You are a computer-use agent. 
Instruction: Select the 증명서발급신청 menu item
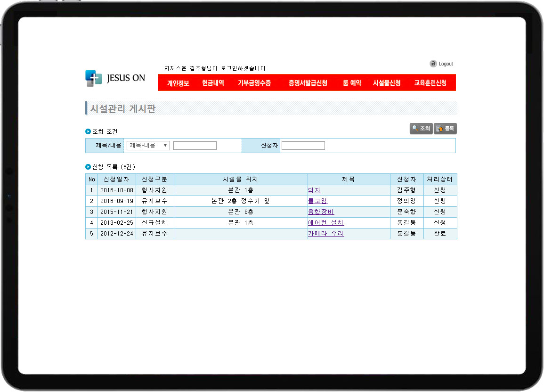[x=308, y=83]
